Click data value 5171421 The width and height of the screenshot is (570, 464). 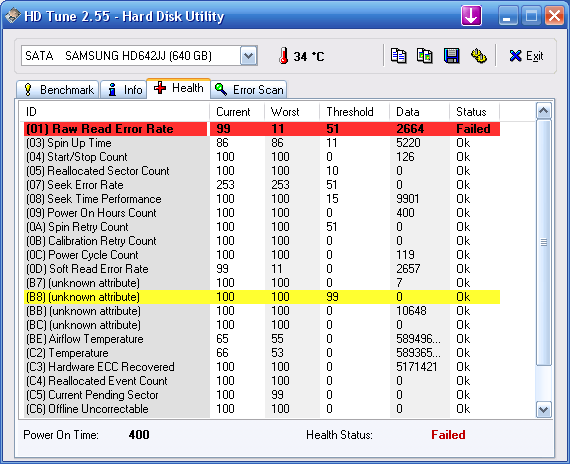coord(417,367)
